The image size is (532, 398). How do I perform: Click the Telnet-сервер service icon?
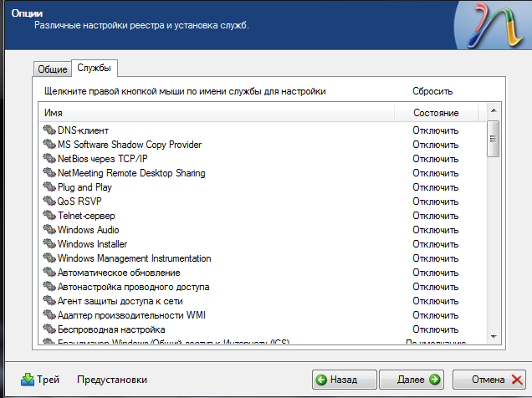click(x=49, y=216)
